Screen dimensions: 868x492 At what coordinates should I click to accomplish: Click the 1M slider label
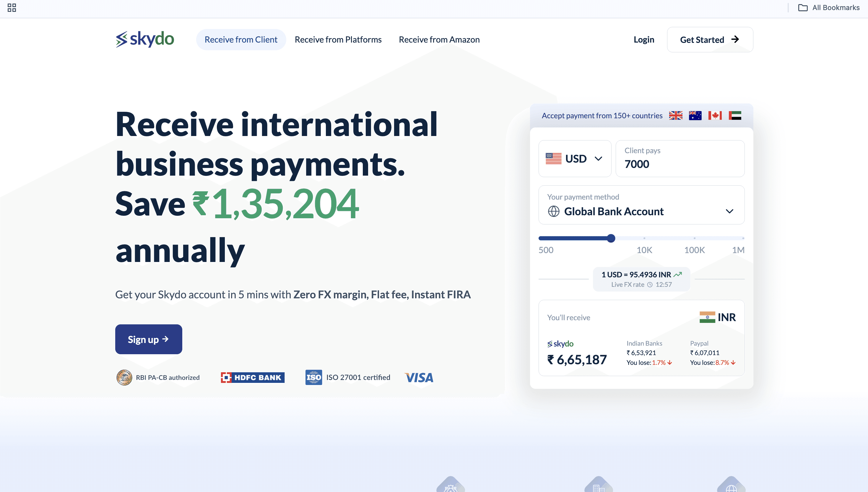coord(738,250)
